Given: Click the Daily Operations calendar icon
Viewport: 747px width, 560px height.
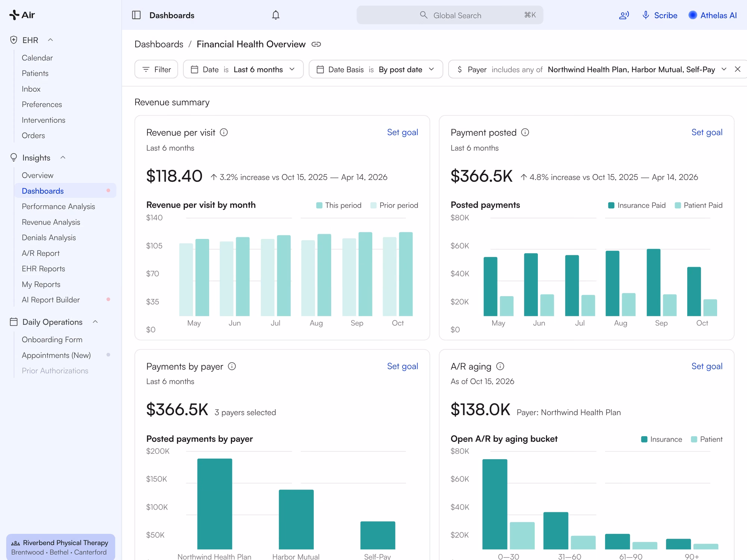Looking at the screenshot, I should 14,322.
